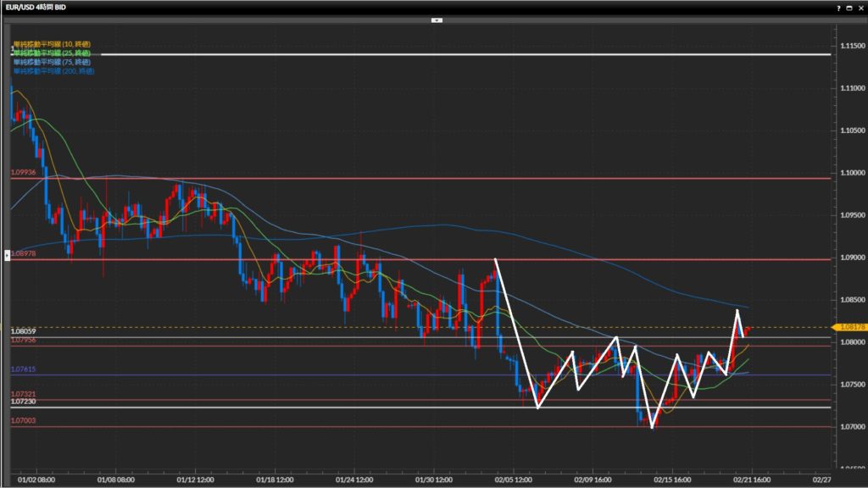Select the white line labeled 1.08059

pyautogui.click(x=254, y=337)
